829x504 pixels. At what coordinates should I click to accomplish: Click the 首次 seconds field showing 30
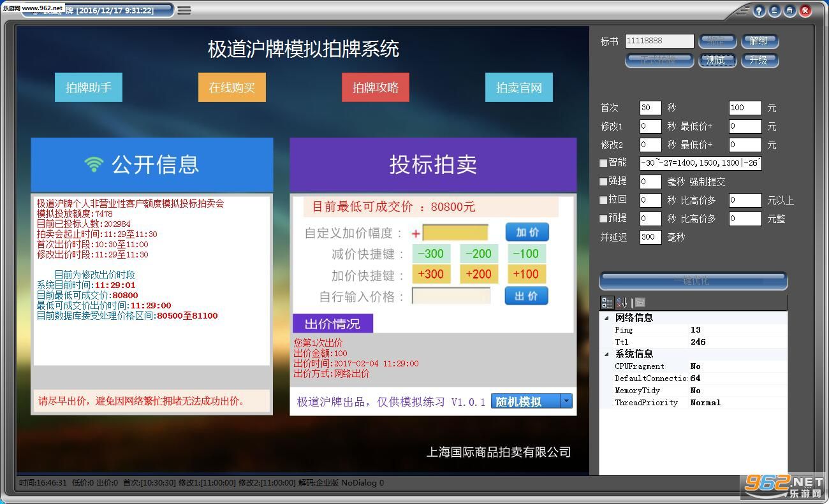650,108
